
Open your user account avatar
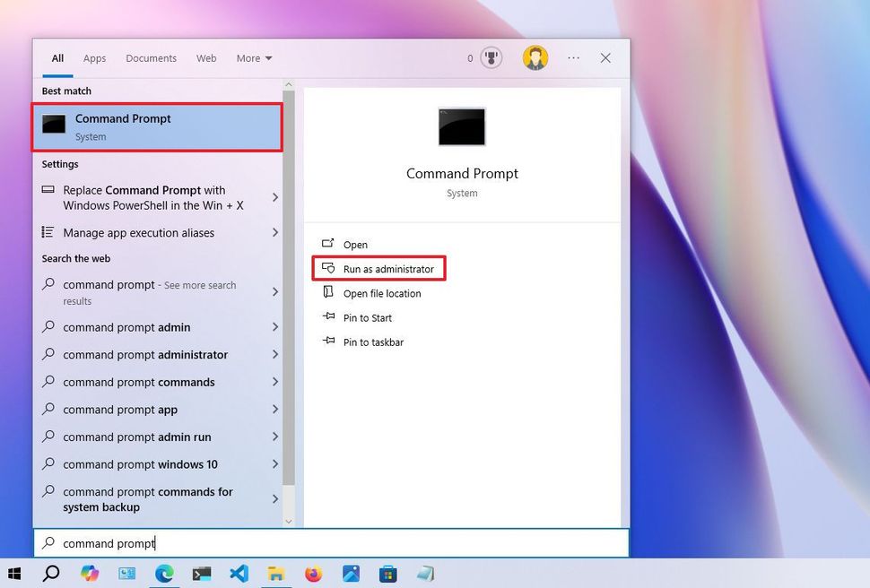pos(535,57)
